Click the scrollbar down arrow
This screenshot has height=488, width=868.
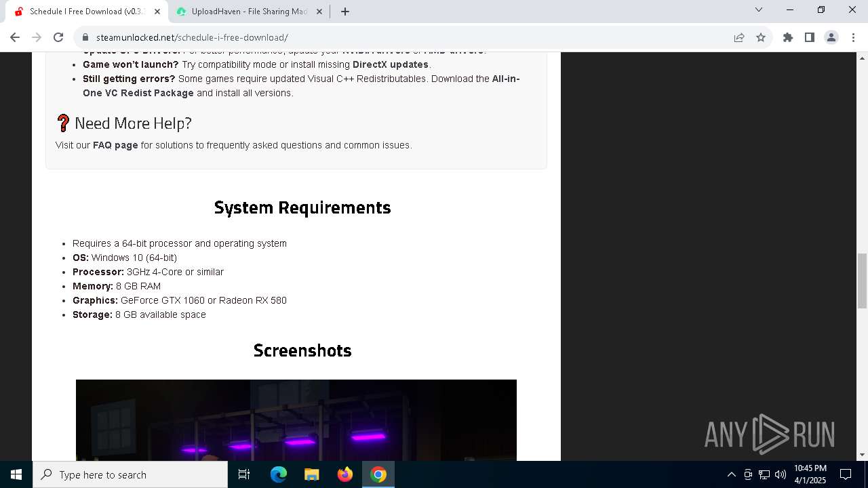point(862,455)
